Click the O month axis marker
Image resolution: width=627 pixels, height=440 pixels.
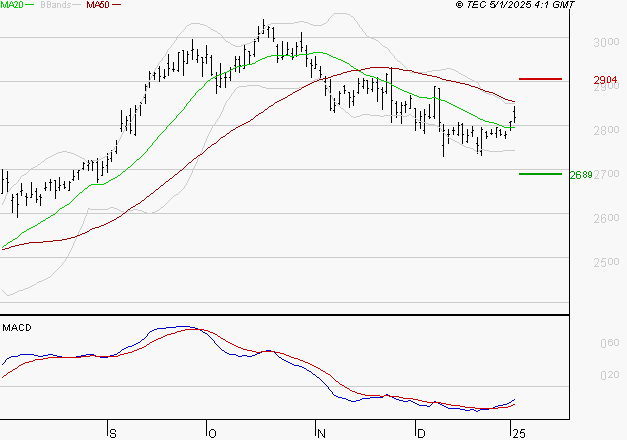click(x=212, y=434)
